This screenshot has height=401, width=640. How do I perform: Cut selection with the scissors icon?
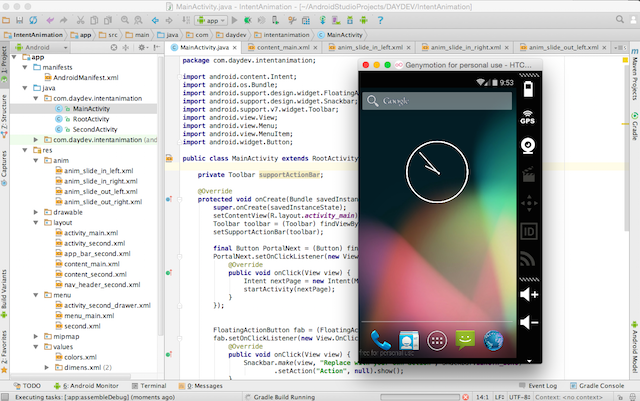[80, 20]
